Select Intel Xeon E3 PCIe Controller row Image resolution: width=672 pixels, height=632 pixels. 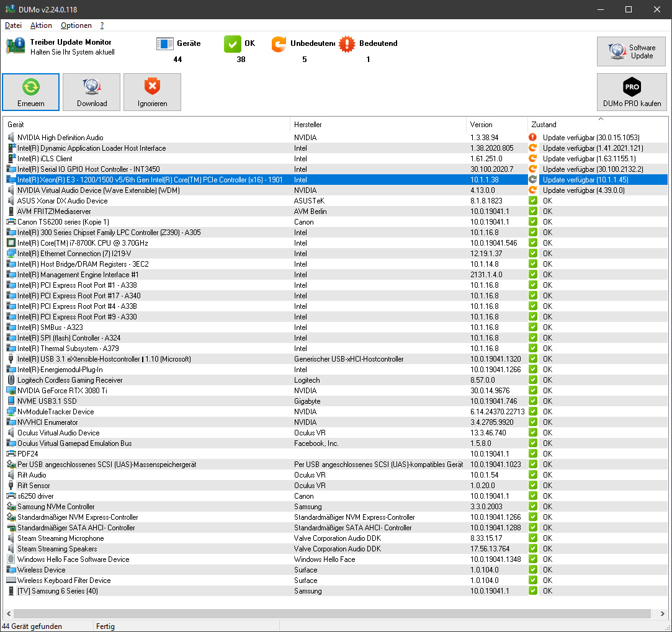336,179
